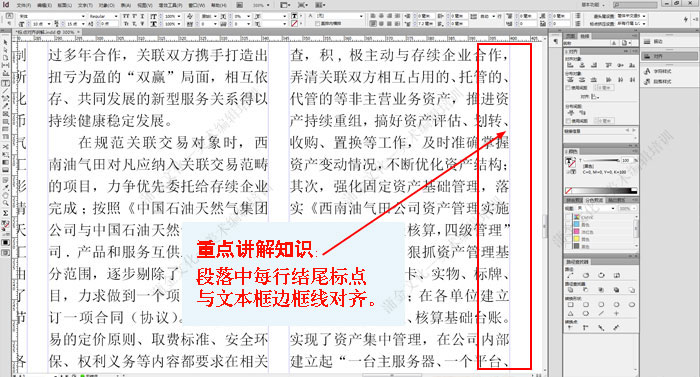Toggle the Use Spacing checkbox under distribute objects
This screenshot has height=377, width=700.
(568, 88)
